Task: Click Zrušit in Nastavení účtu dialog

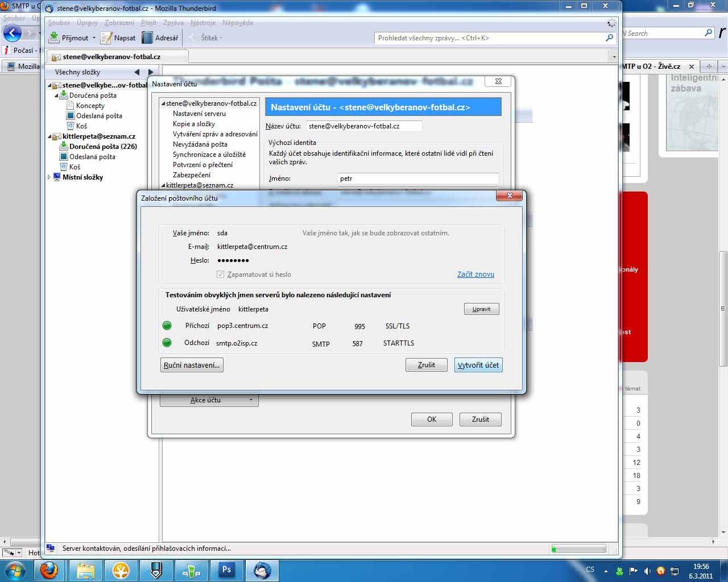Action: click(481, 419)
